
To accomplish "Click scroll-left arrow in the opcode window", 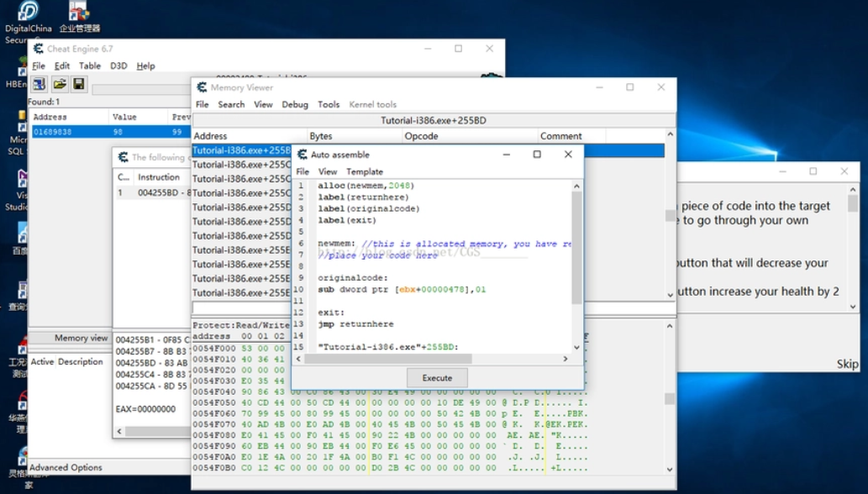I will pyautogui.click(x=119, y=431).
